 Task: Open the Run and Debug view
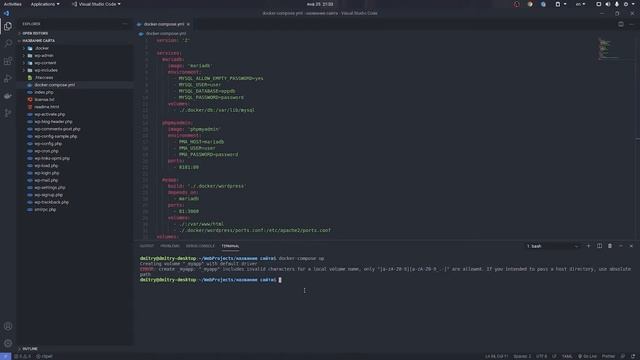(8, 78)
